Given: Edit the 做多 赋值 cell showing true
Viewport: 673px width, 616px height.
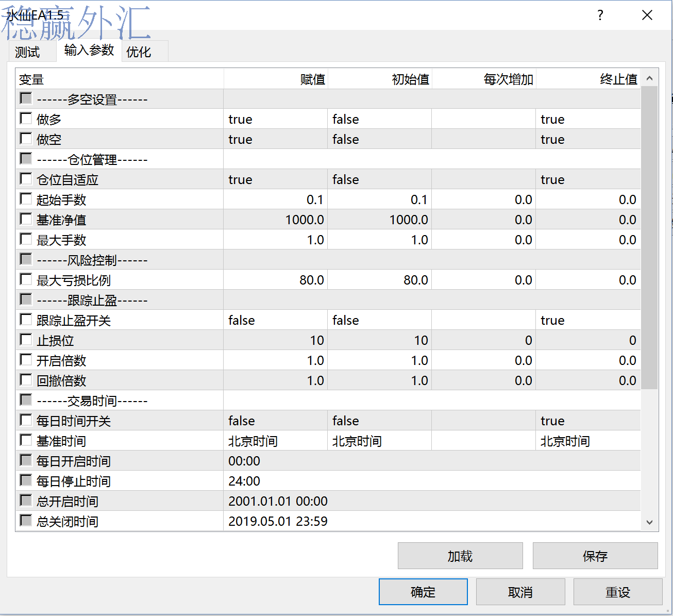Looking at the screenshot, I should (276, 119).
